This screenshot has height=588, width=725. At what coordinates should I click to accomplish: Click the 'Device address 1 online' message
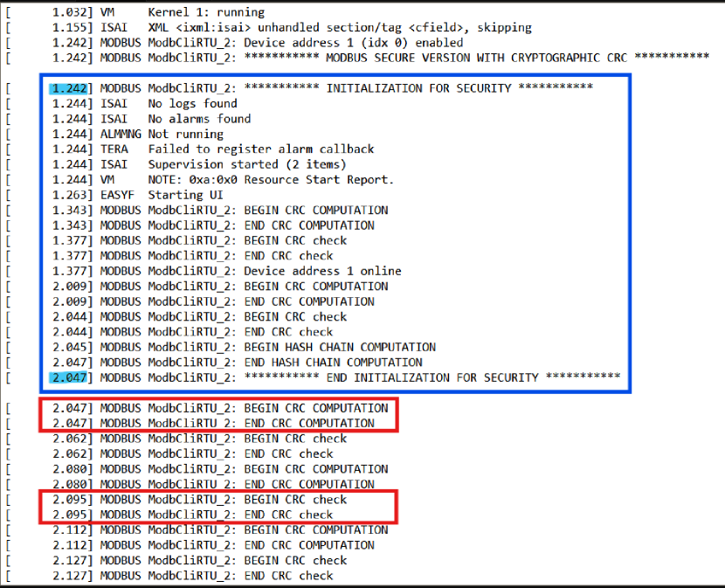click(322, 272)
